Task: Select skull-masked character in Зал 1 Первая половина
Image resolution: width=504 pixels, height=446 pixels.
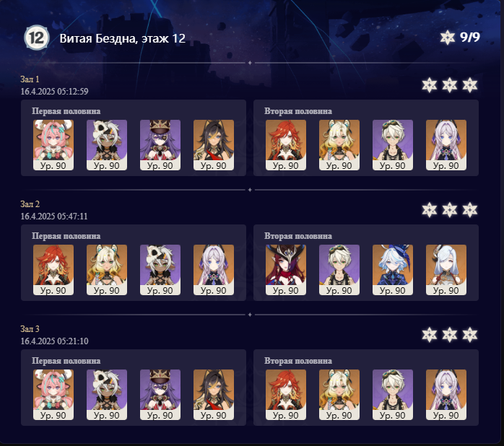Action: 107,145
